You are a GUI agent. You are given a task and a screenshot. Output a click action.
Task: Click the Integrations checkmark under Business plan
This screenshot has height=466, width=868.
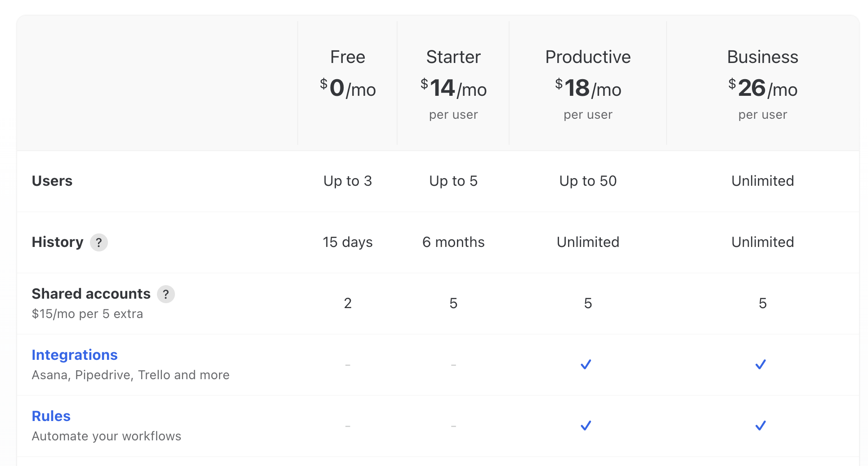tap(761, 364)
